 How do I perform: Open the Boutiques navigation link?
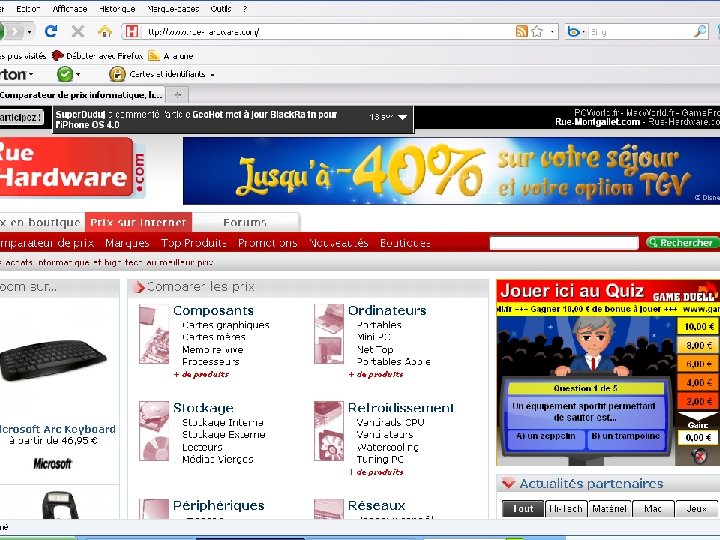(x=405, y=243)
